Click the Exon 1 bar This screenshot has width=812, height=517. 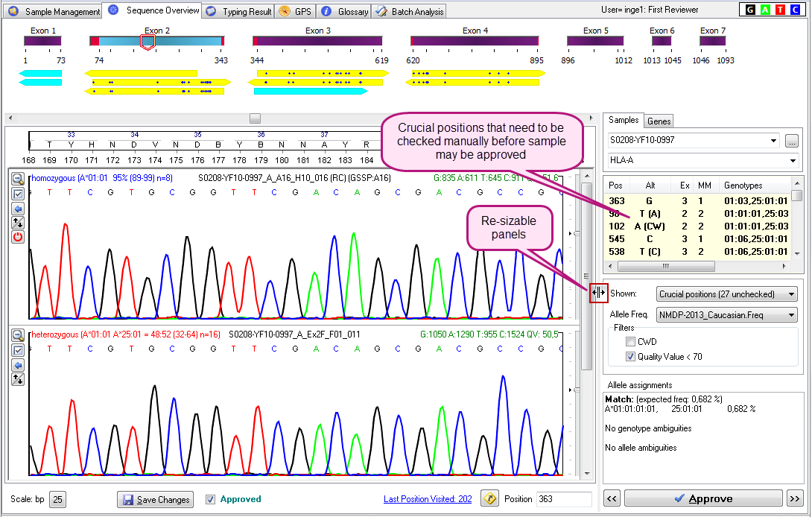click(x=42, y=41)
